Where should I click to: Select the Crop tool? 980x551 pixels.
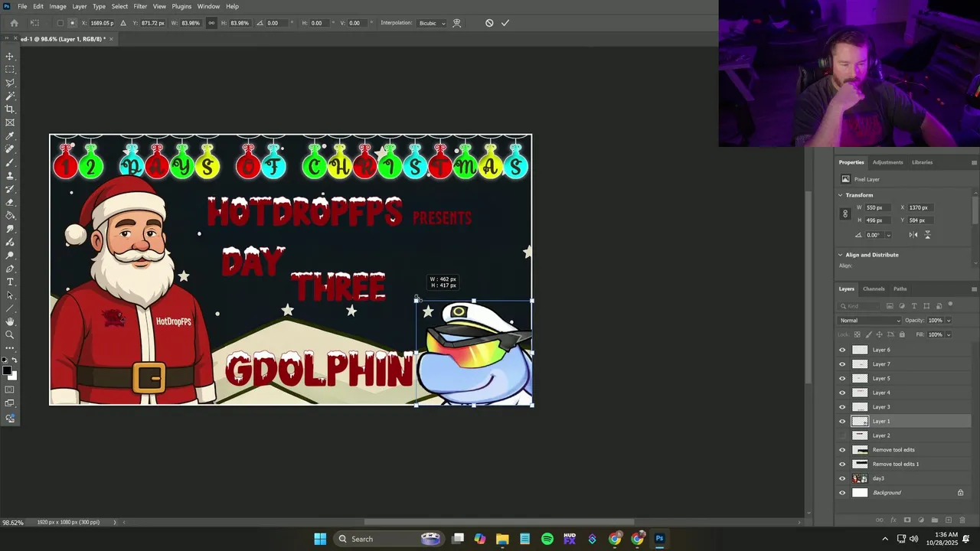pyautogui.click(x=10, y=109)
